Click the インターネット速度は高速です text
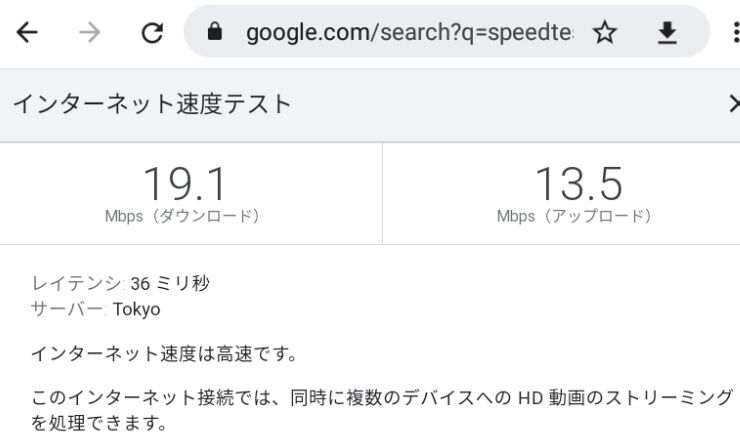The image size is (740, 446). click(x=163, y=353)
